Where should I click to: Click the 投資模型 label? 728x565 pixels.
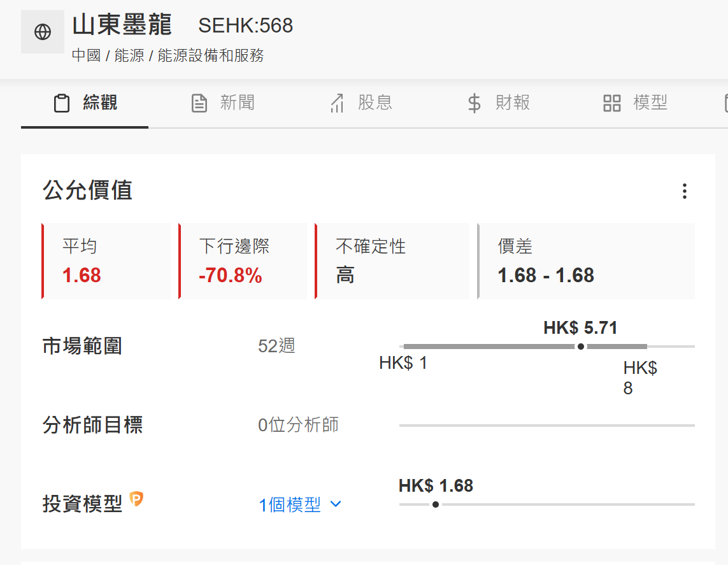pyautogui.click(x=82, y=504)
